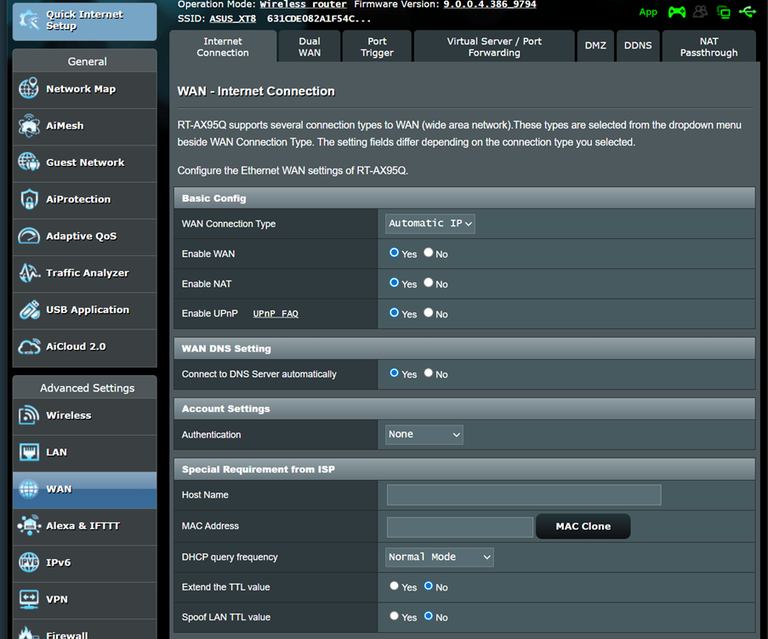Image resolution: width=768 pixels, height=639 pixels.
Task: Open AiProtection shield lock icon
Action: click(28, 199)
